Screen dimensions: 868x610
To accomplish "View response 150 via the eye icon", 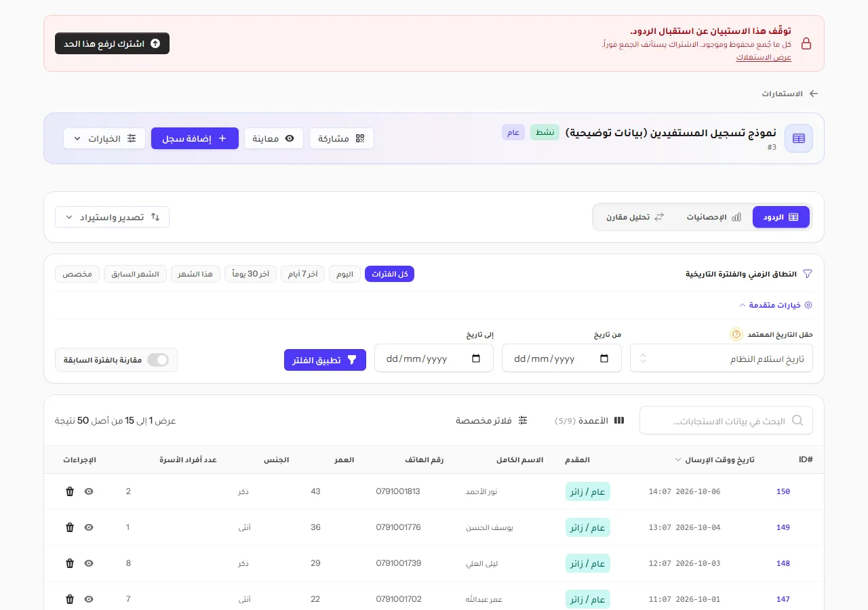I will pyautogui.click(x=89, y=491).
